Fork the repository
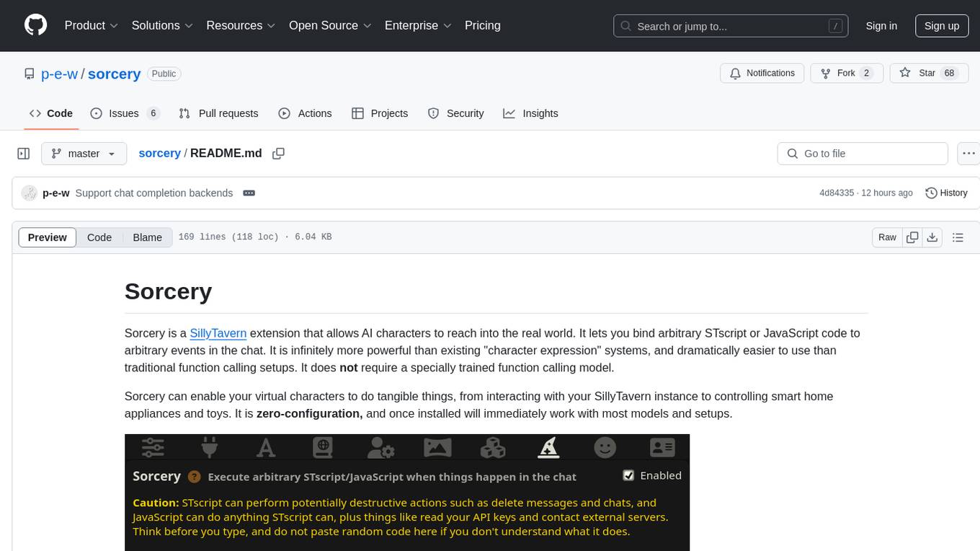The image size is (980, 551). coord(847,73)
